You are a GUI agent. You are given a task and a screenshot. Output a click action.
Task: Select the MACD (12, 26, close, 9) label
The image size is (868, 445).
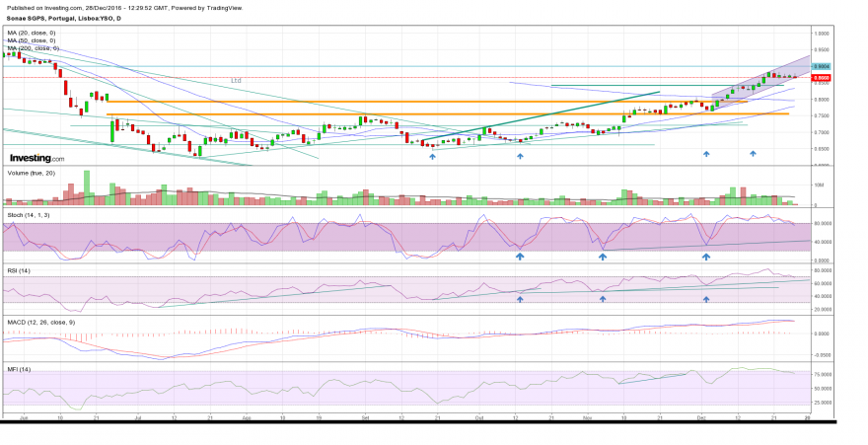click(41, 322)
